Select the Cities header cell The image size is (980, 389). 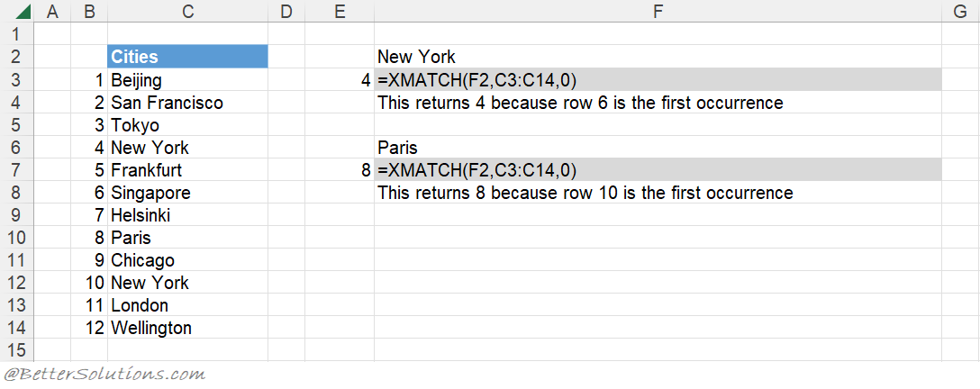tap(188, 57)
